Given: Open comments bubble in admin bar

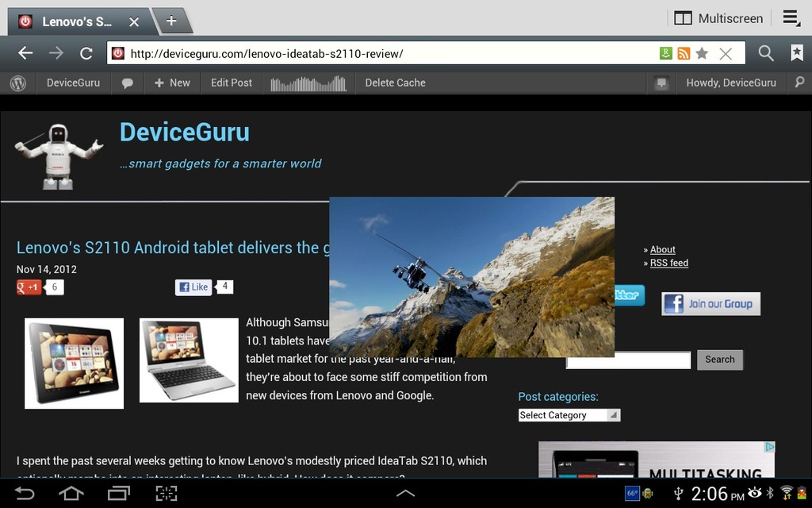Looking at the screenshot, I should [x=127, y=83].
